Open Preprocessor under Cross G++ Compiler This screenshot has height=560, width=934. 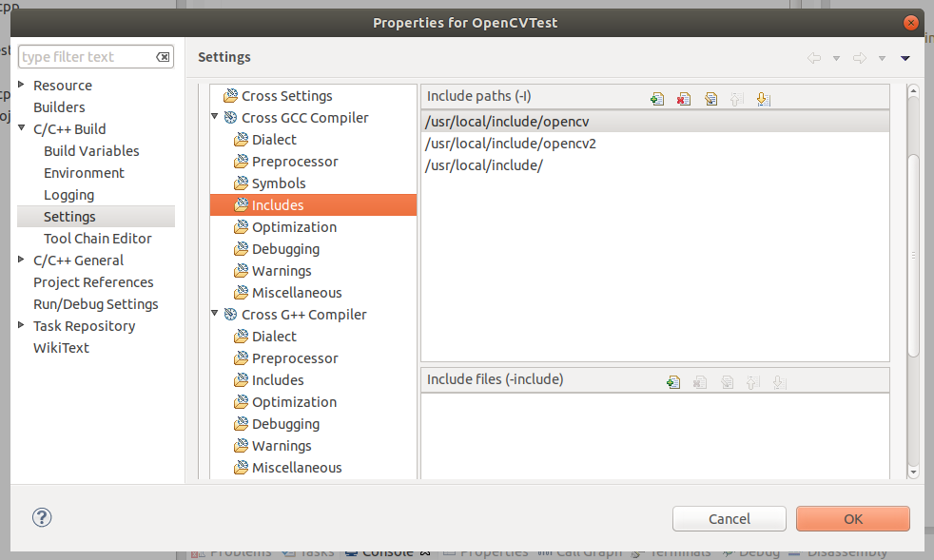pyautogui.click(x=295, y=358)
